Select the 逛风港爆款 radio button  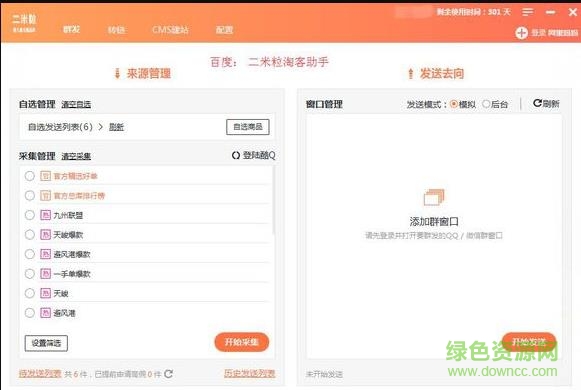tap(30, 254)
